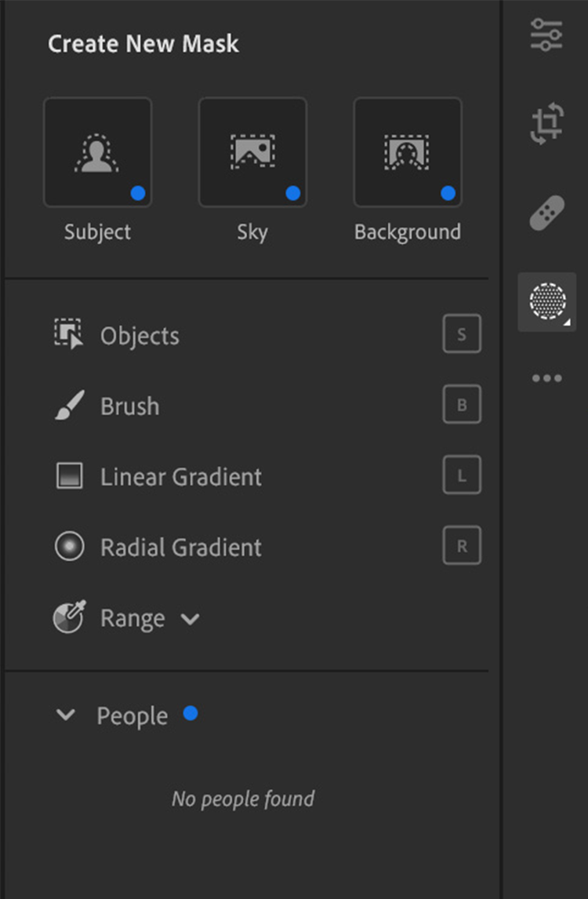Click the Masking tool icon

point(546,301)
